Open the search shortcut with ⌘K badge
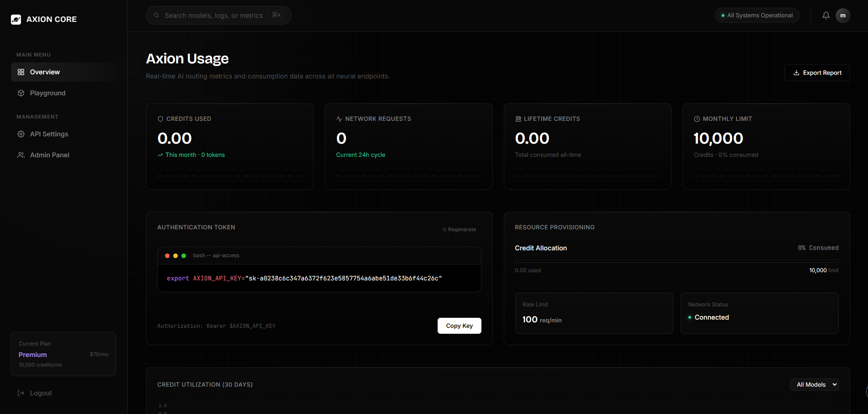This screenshot has height=414, width=868. (276, 15)
